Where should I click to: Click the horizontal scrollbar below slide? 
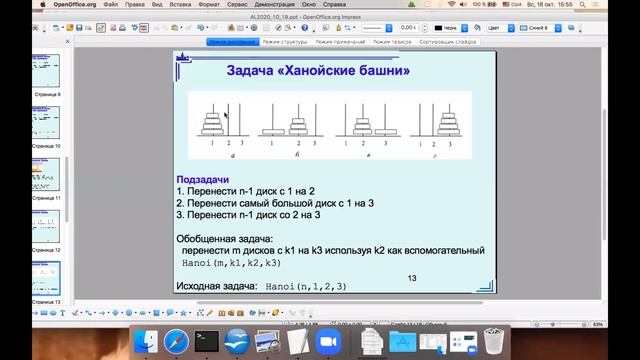(340, 303)
